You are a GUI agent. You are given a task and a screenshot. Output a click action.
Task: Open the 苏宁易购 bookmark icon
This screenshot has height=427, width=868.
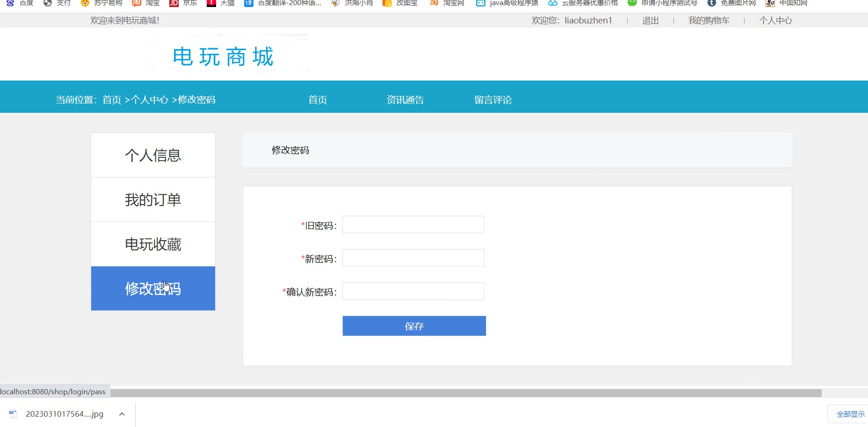coord(85,3)
